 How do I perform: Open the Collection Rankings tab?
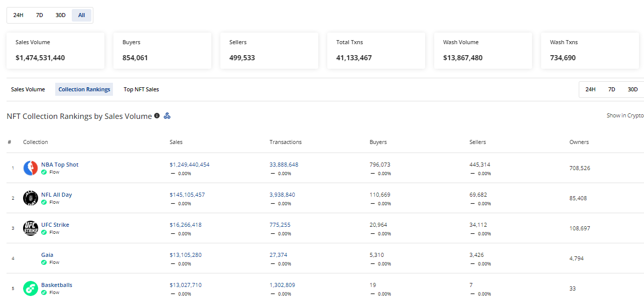coord(84,89)
